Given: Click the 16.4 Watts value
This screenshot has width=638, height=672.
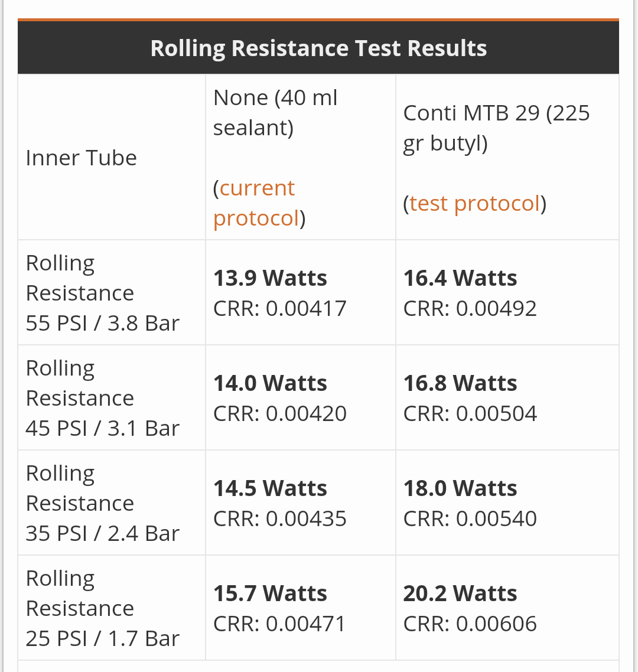Looking at the screenshot, I should pyautogui.click(x=460, y=278).
